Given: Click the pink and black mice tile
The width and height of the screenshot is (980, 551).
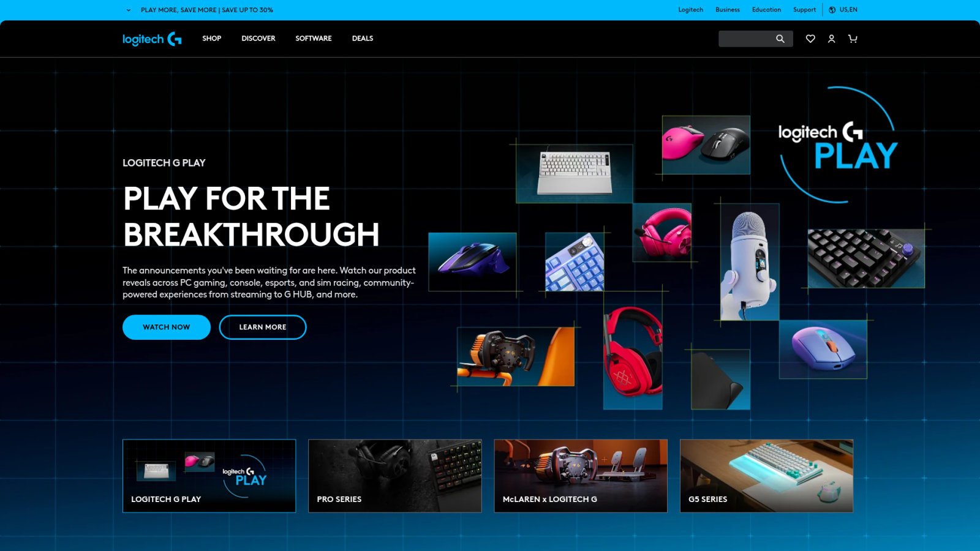Looking at the screenshot, I should [x=706, y=145].
